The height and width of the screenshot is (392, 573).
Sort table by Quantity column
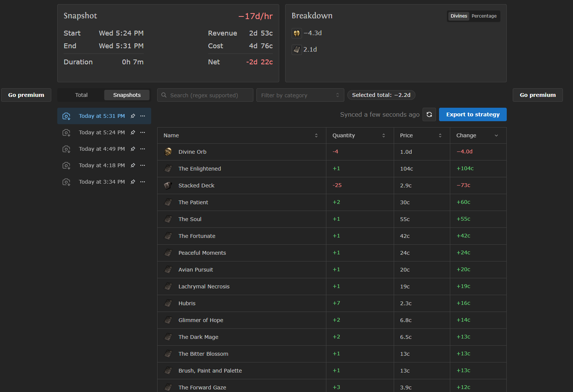(x=360, y=135)
